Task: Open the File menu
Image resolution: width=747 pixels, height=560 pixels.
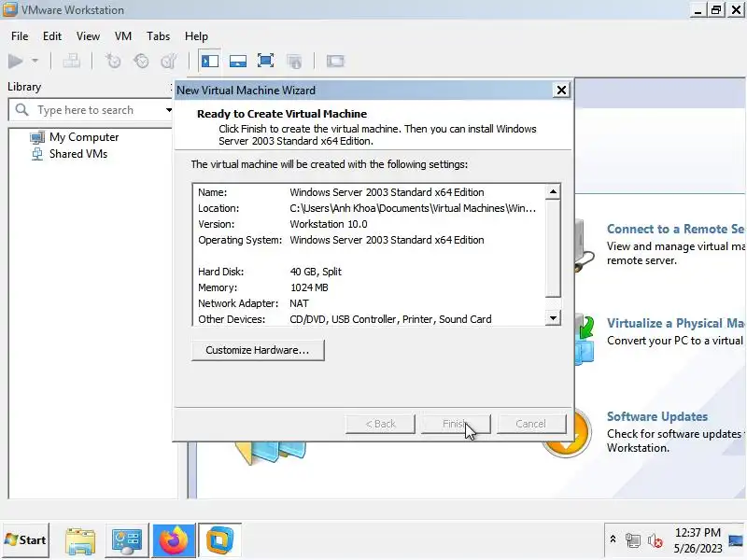Action: (x=20, y=36)
